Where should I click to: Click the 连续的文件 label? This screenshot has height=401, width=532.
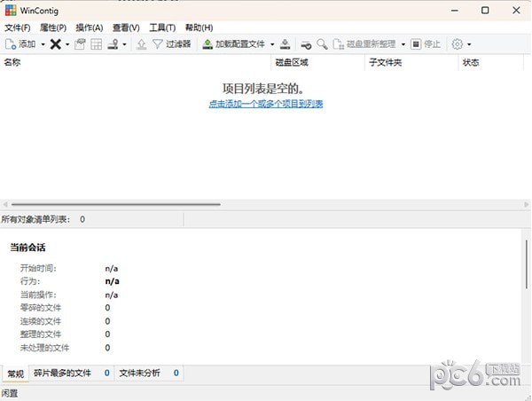pos(41,321)
